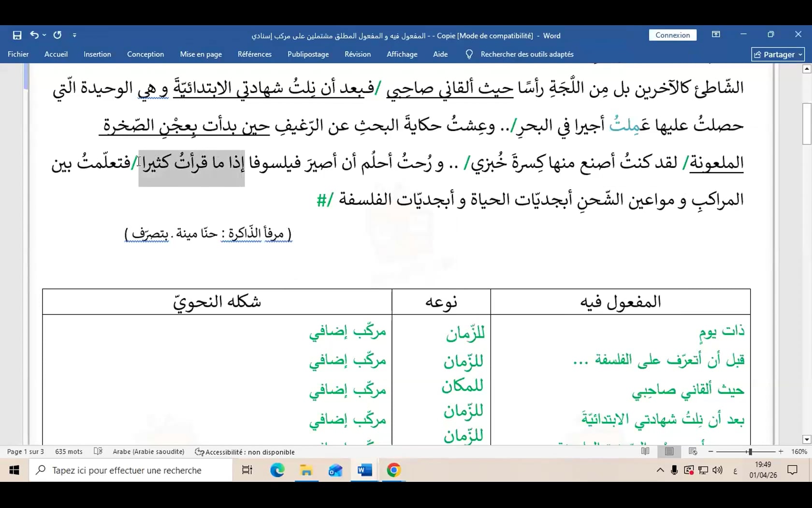Save the document with the floppy disk icon

click(17, 35)
